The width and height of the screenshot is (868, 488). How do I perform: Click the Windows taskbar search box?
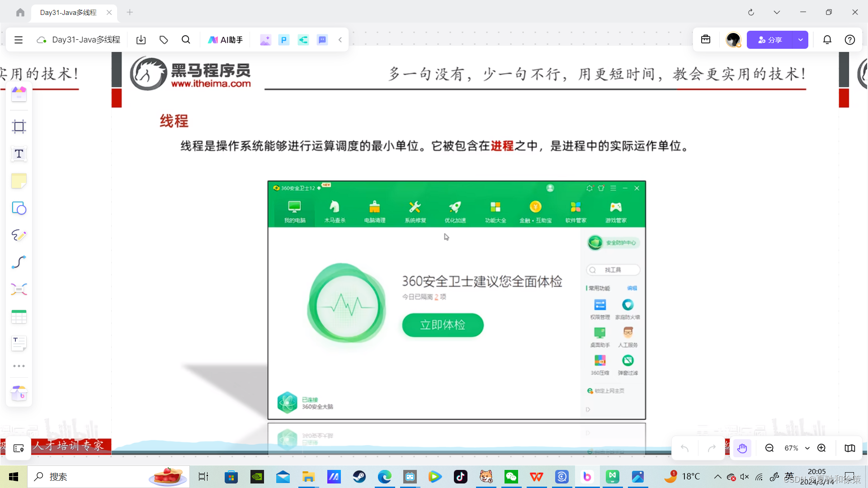coord(90,477)
